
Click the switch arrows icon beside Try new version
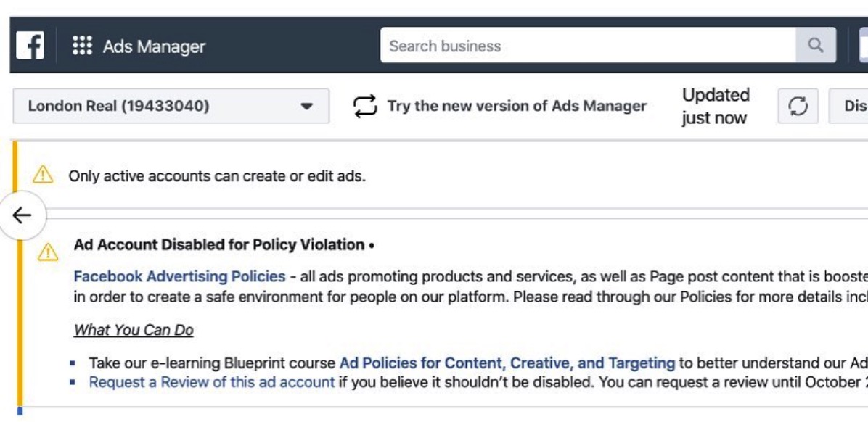pyautogui.click(x=365, y=106)
